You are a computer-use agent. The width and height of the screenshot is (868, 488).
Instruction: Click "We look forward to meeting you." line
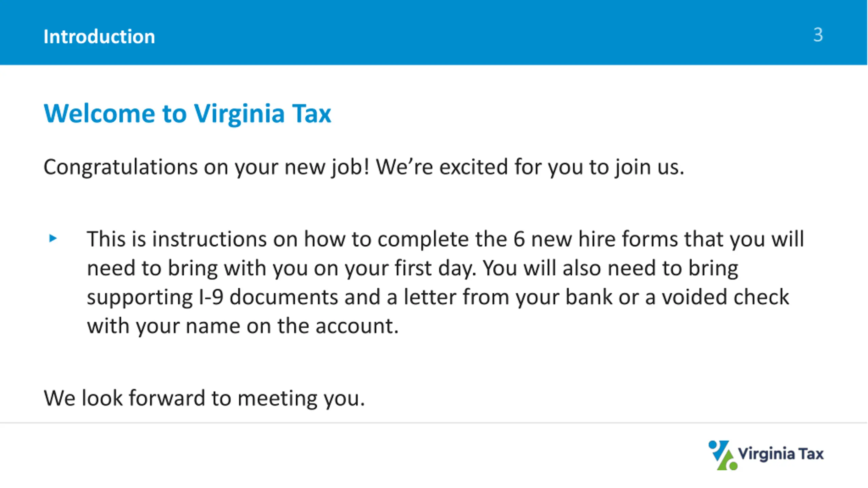(204, 398)
